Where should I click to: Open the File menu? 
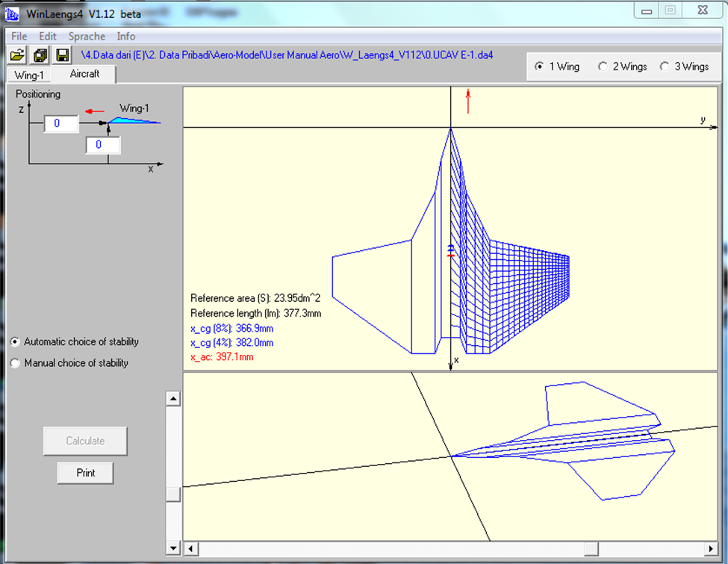(x=19, y=37)
